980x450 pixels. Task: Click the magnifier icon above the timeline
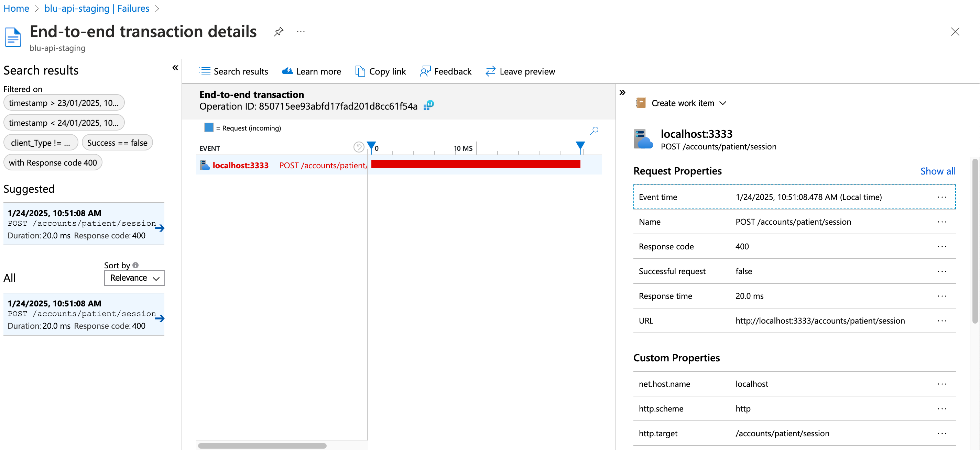coord(594,131)
